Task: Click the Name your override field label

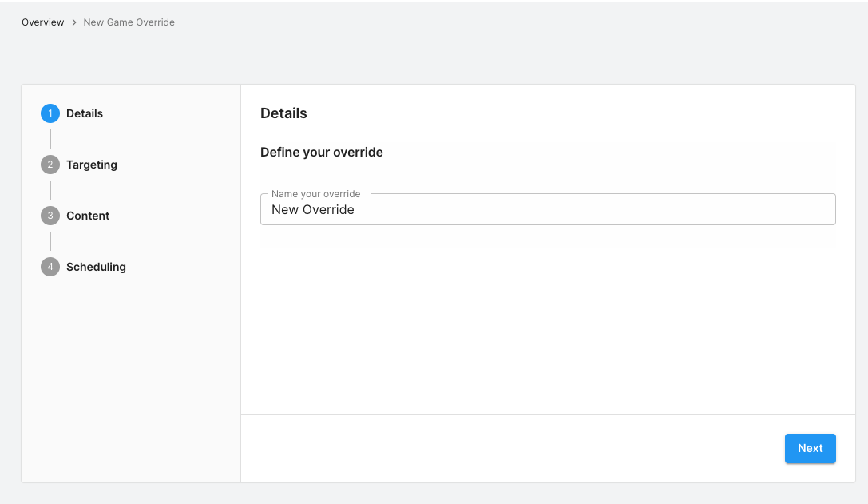Action: pos(316,194)
